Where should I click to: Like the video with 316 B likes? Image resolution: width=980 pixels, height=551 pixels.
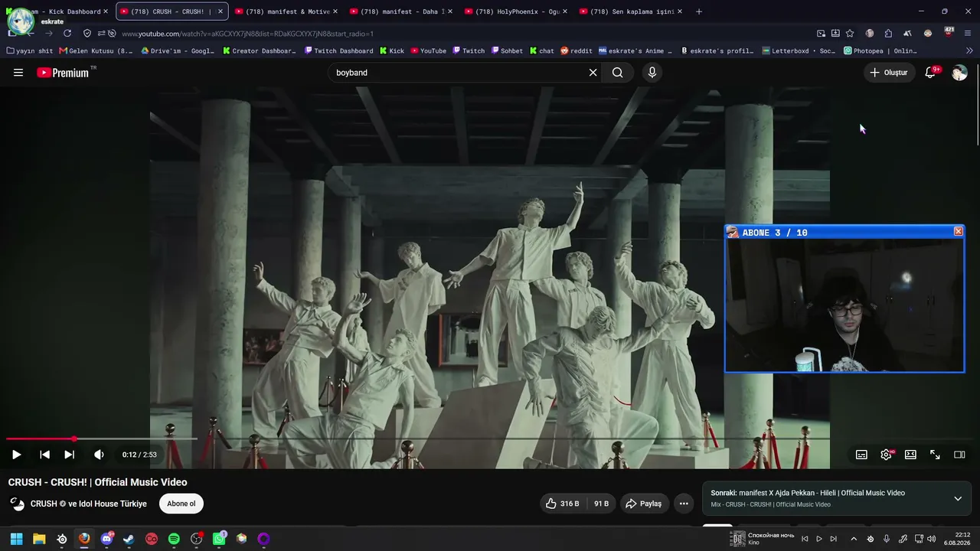coord(562,504)
